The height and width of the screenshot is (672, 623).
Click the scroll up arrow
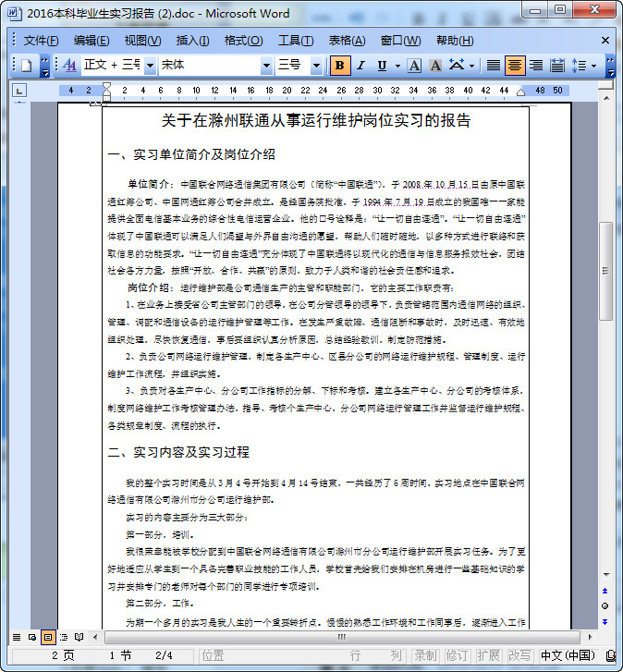[605, 98]
